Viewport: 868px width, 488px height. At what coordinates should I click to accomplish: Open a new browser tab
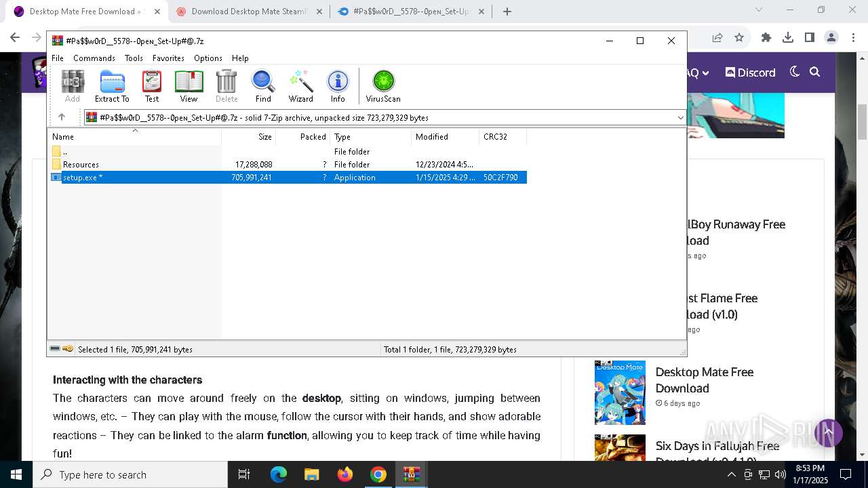(507, 11)
